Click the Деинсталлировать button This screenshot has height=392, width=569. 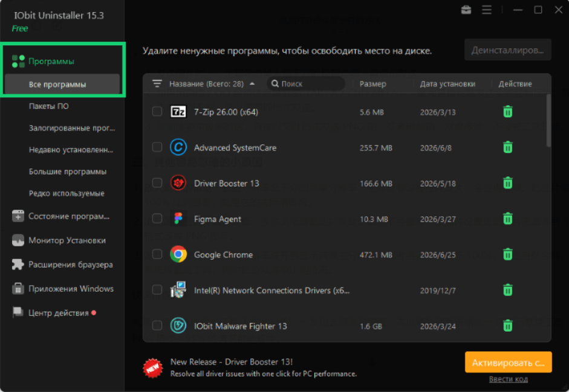(x=508, y=50)
